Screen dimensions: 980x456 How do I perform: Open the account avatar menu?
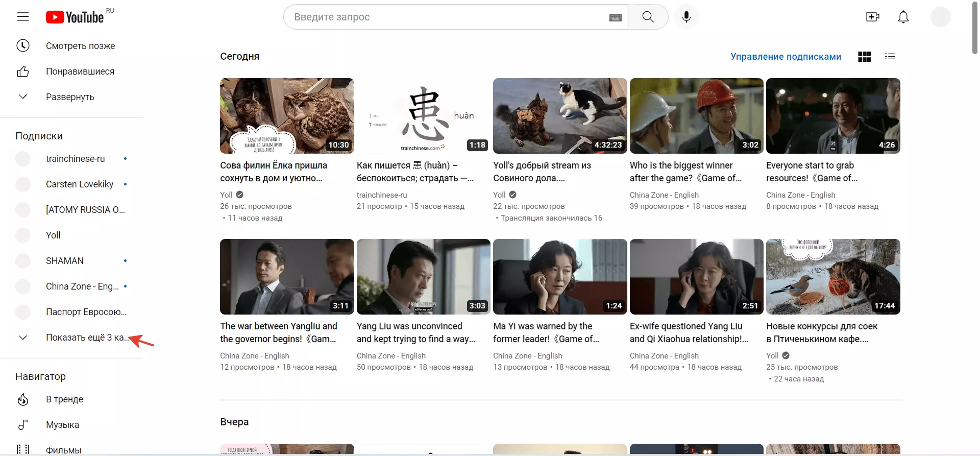941,17
